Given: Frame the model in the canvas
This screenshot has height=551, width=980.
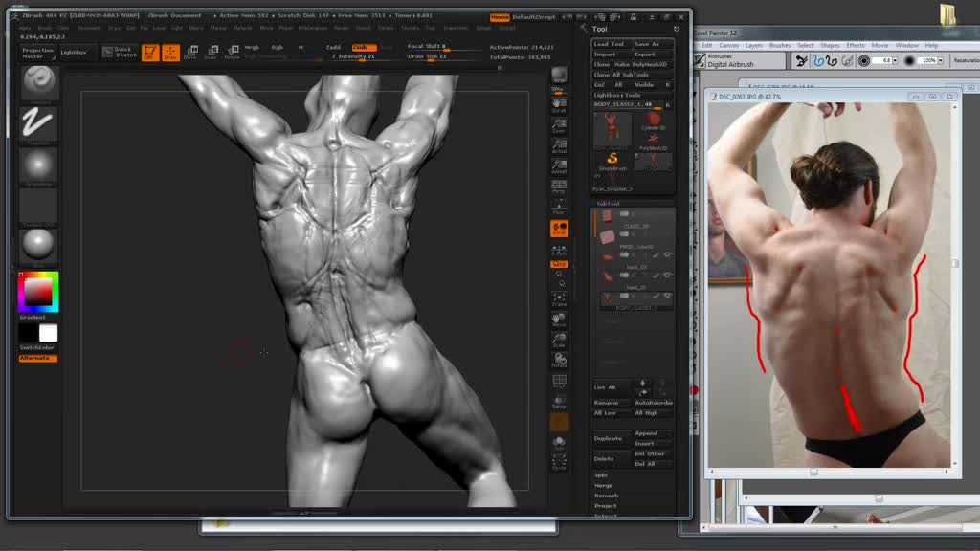Looking at the screenshot, I should pyautogui.click(x=559, y=299).
